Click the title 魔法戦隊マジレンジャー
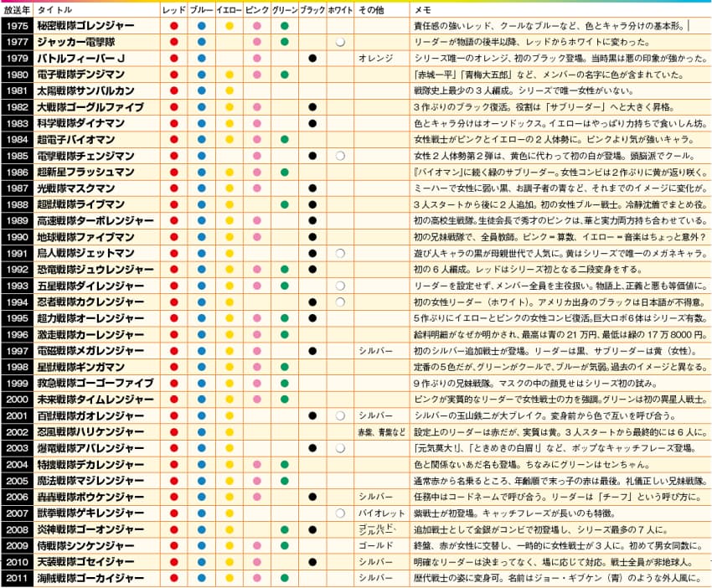 [90, 481]
